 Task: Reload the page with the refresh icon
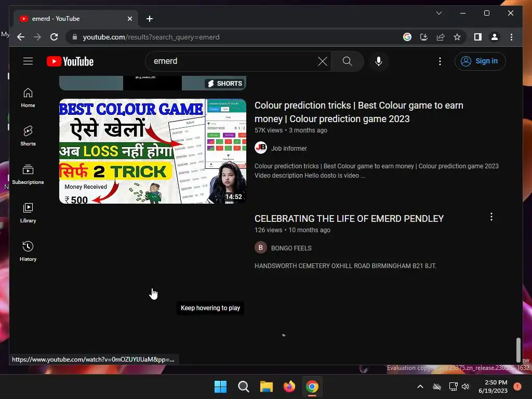(x=54, y=37)
